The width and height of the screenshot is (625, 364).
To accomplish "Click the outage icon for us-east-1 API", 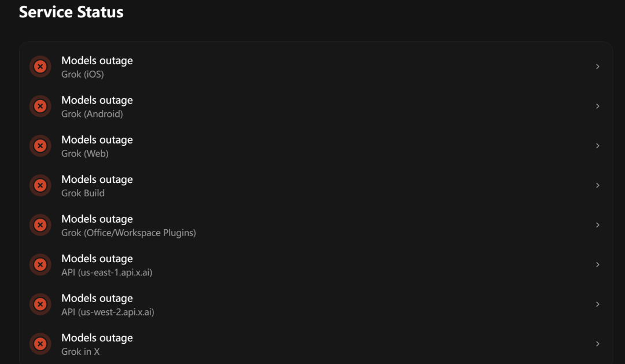I will click(x=41, y=264).
